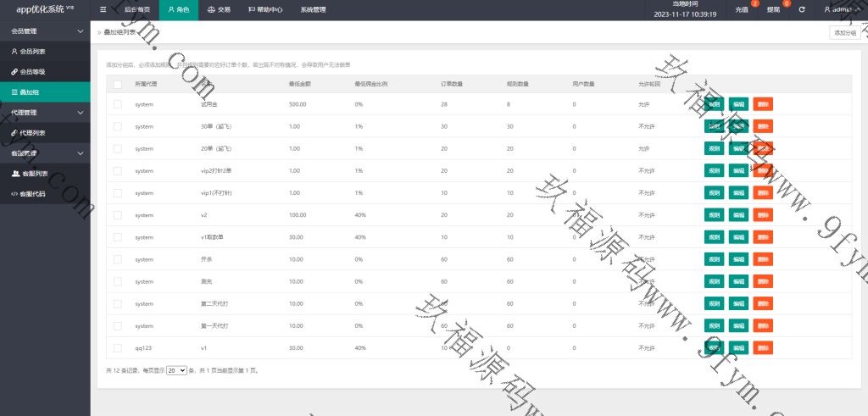868x416 pixels.
Task: Switch to the 交易 top tab
Action: [x=218, y=10]
